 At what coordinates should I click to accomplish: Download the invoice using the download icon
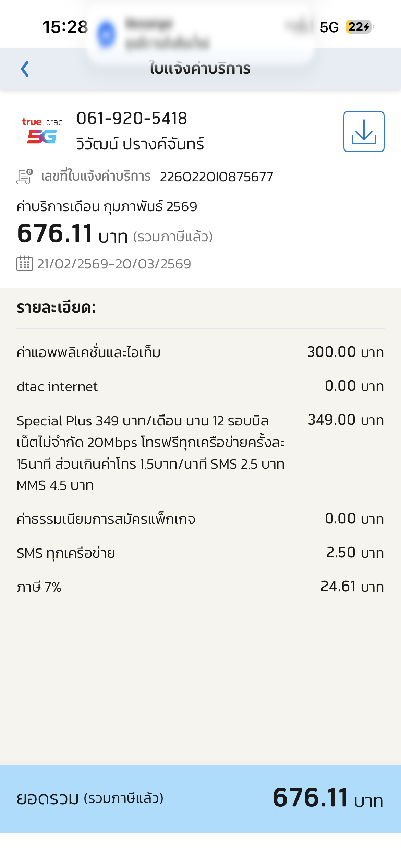(x=364, y=132)
